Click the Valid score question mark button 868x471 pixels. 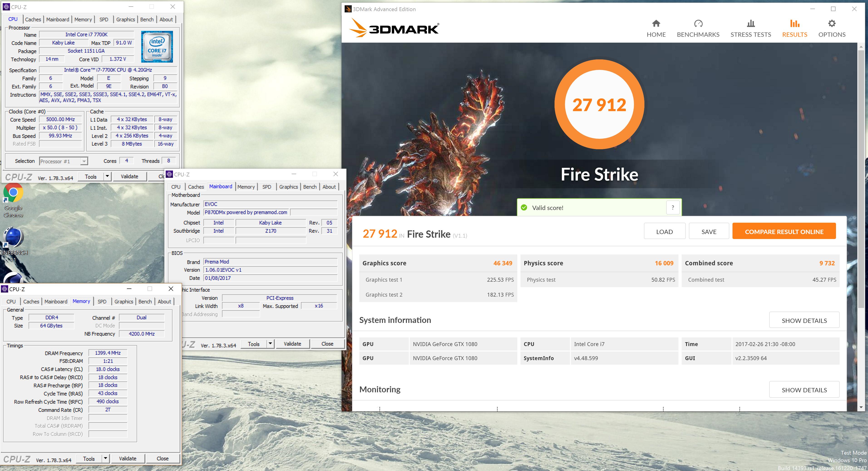tap(673, 208)
